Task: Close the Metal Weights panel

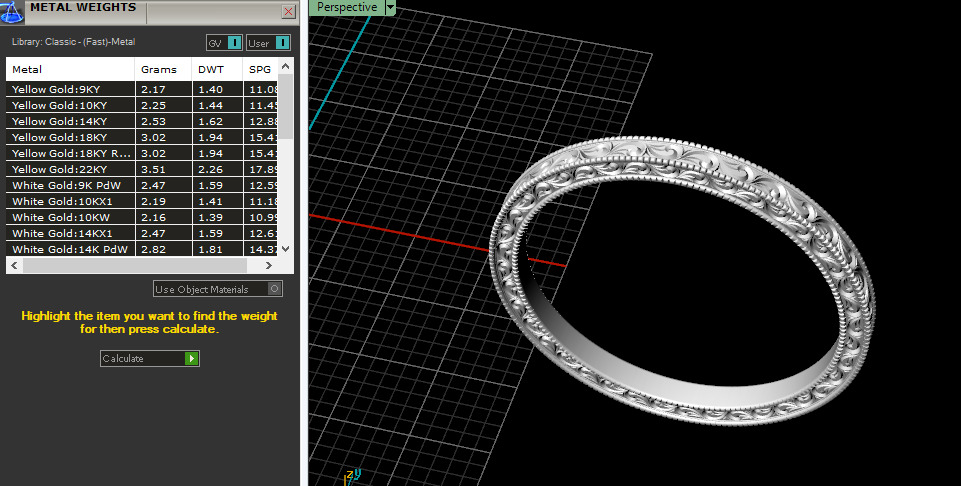Action: [x=288, y=11]
